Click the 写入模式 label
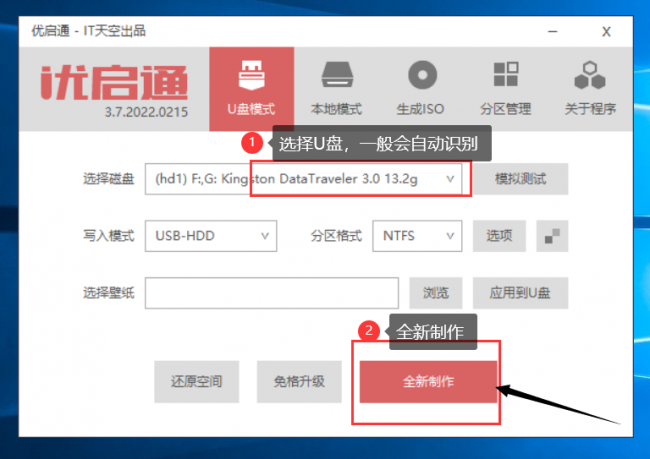This screenshot has width=650, height=459. pyautogui.click(x=109, y=236)
